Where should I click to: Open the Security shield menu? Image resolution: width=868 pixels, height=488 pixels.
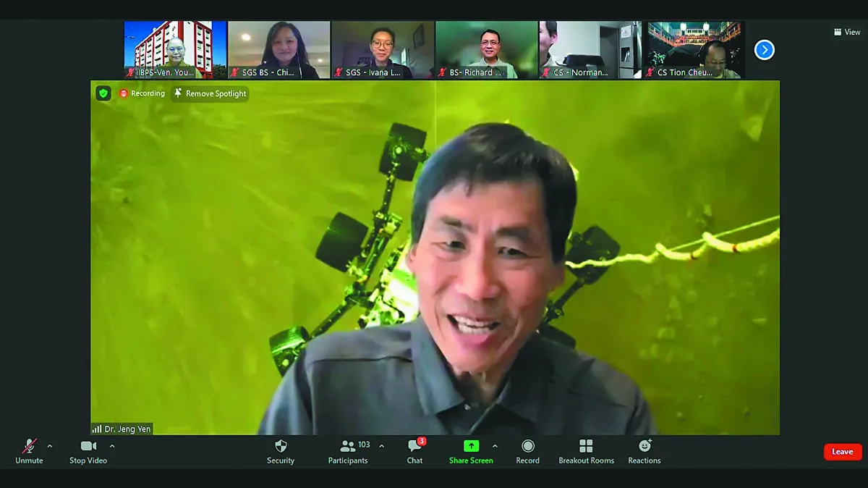(x=281, y=451)
